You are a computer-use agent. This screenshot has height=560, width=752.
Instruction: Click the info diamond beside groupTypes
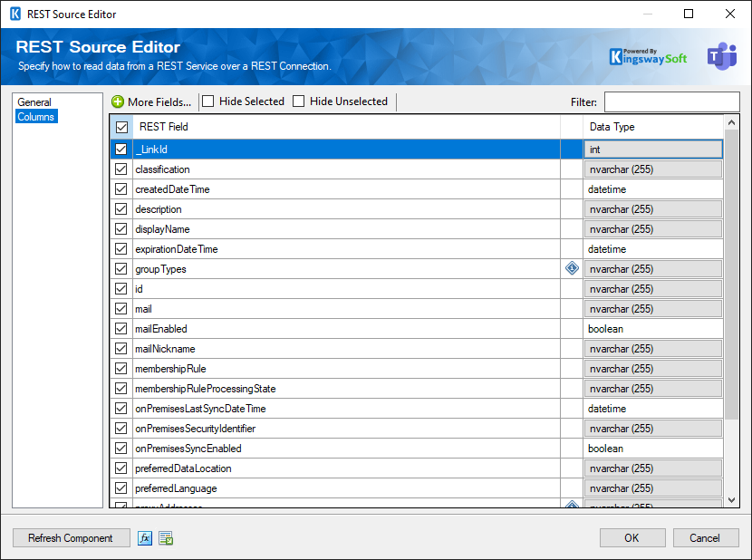coord(572,268)
